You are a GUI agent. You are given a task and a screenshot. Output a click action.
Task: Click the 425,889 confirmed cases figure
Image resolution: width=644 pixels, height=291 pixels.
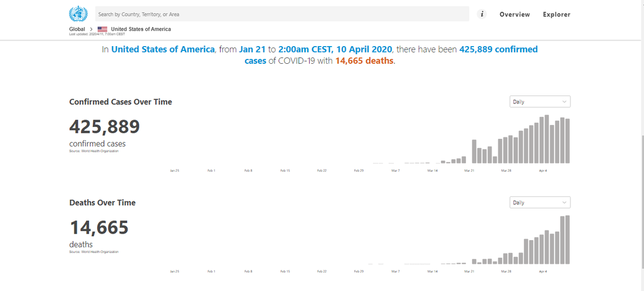pos(105,126)
